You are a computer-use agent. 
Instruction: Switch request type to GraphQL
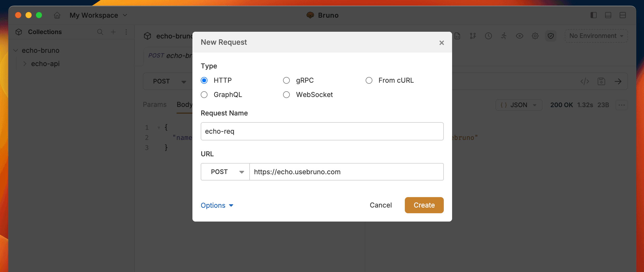204,95
